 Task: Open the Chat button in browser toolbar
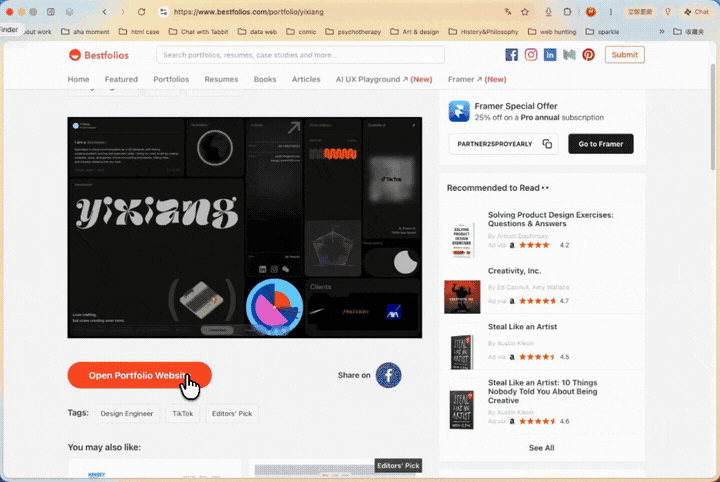coord(697,12)
